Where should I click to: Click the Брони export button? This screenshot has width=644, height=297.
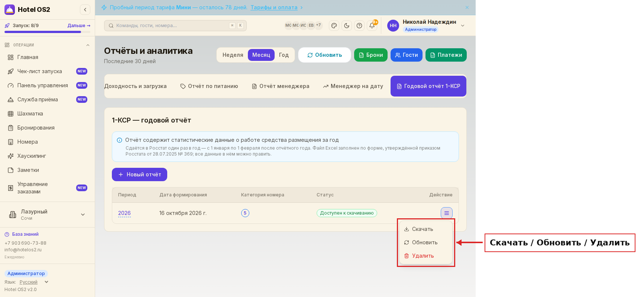[371, 55]
